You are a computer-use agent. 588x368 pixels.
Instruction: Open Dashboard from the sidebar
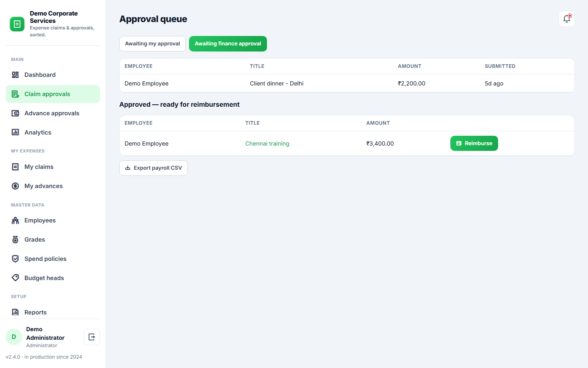(x=53, y=75)
